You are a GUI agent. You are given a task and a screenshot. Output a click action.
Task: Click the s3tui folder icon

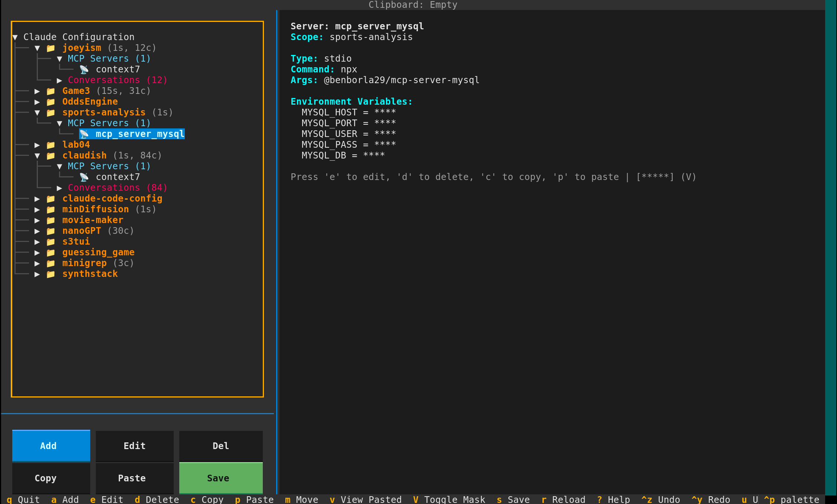(51, 242)
